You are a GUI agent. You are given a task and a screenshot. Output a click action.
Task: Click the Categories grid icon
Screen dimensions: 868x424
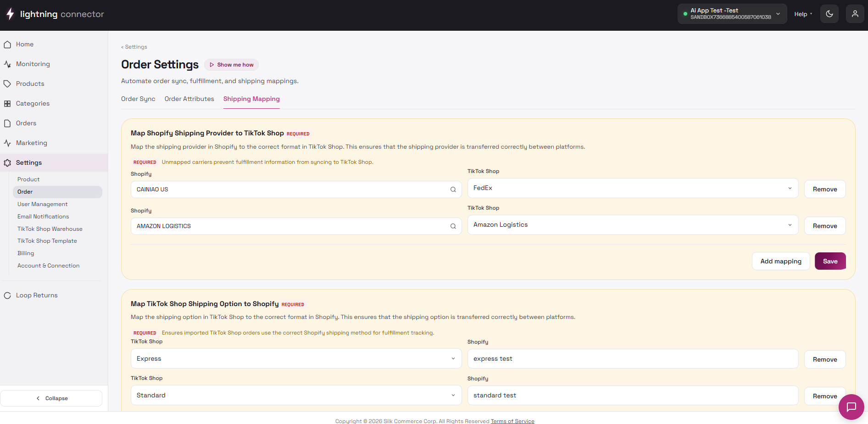click(x=7, y=104)
